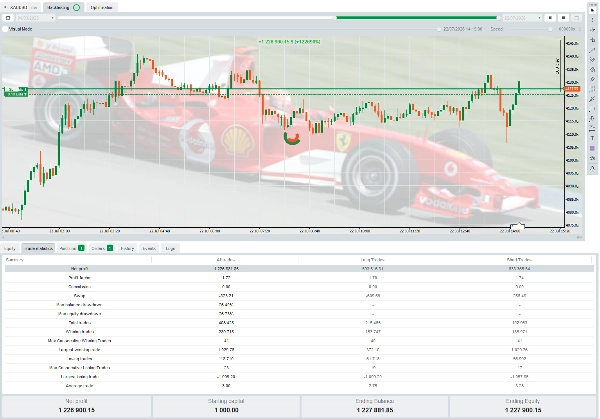Click the All trades column header
This screenshot has height=419, width=600.
[225, 259]
